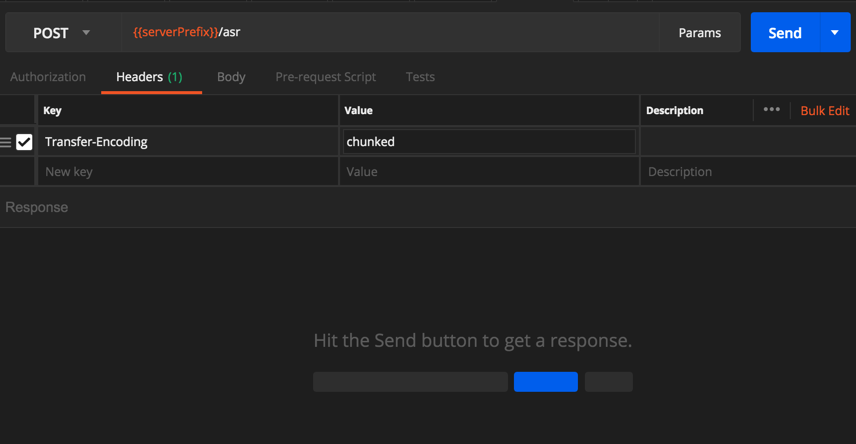Open the three-dots column options menu
This screenshot has height=444, width=856.
pos(771,110)
